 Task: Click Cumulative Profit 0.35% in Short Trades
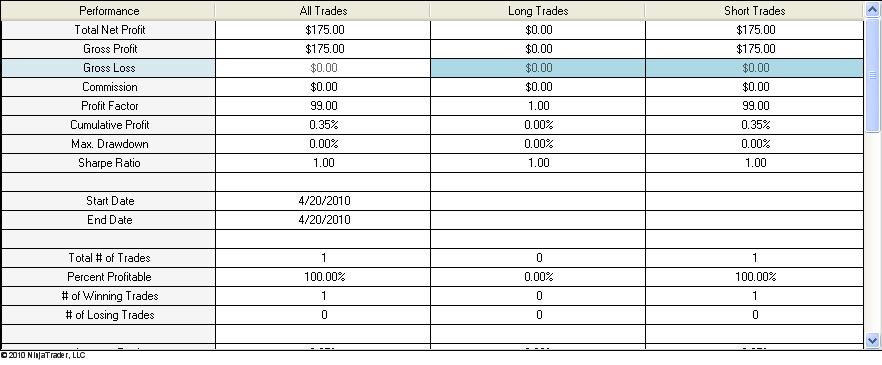pos(754,125)
